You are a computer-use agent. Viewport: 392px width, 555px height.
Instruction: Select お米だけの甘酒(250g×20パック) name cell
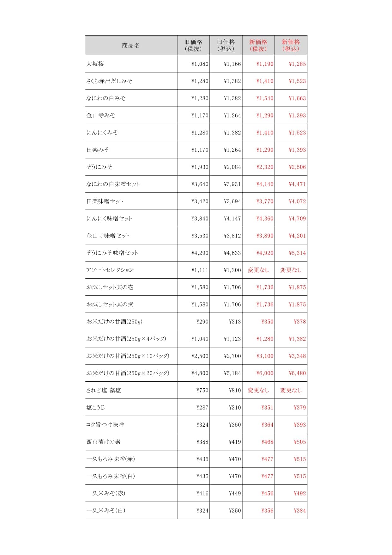(x=131, y=373)
